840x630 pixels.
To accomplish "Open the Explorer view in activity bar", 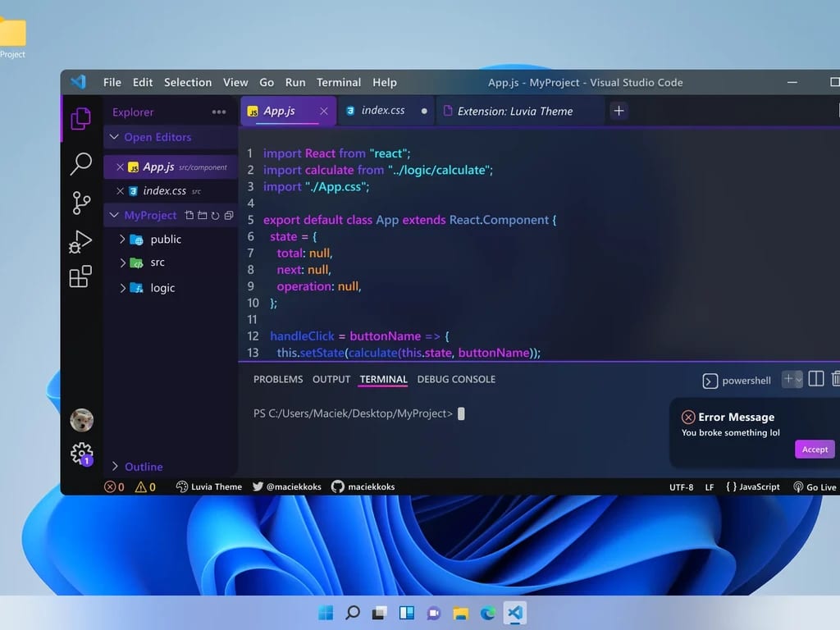I will (81, 118).
